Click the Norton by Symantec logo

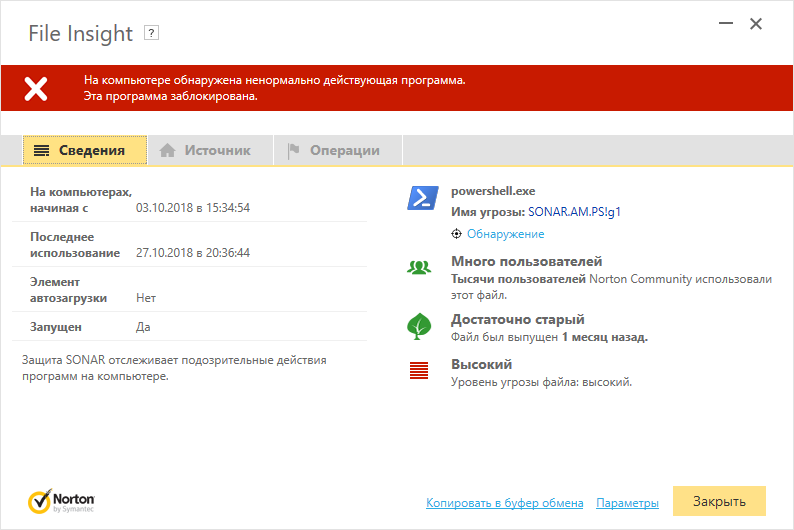[61, 501]
